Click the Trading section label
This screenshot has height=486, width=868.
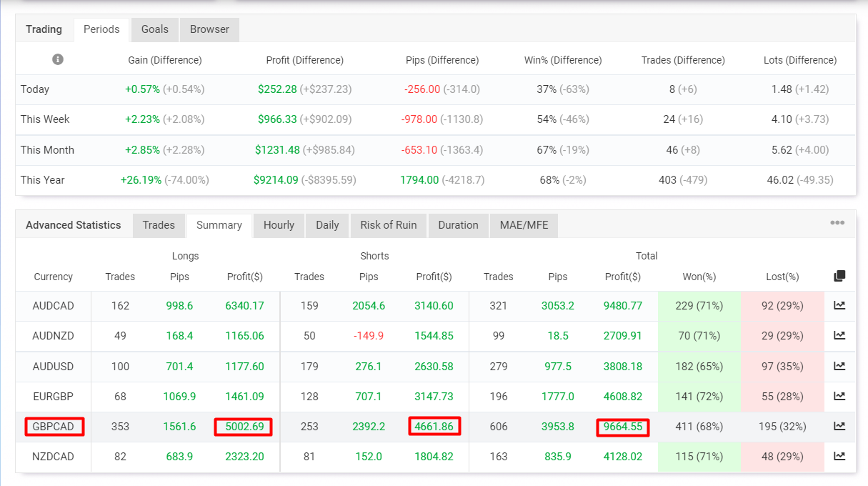44,29
